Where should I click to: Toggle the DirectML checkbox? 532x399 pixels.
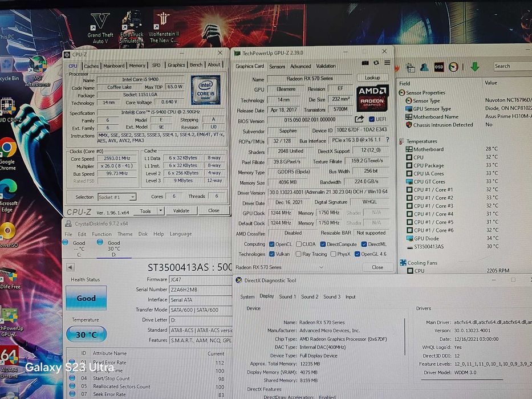(364, 244)
